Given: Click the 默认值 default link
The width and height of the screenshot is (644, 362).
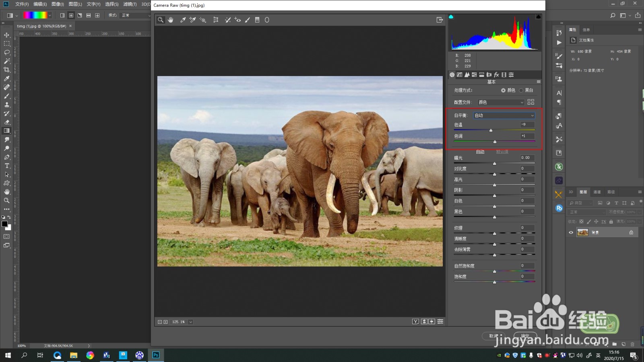Looking at the screenshot, I should [x=502, y=152].
